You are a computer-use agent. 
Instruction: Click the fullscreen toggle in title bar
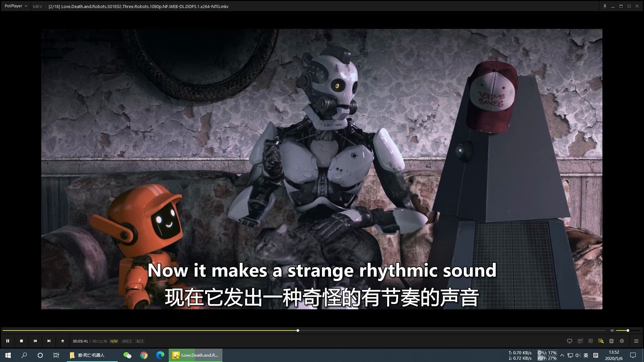click(x=629, y=6)
